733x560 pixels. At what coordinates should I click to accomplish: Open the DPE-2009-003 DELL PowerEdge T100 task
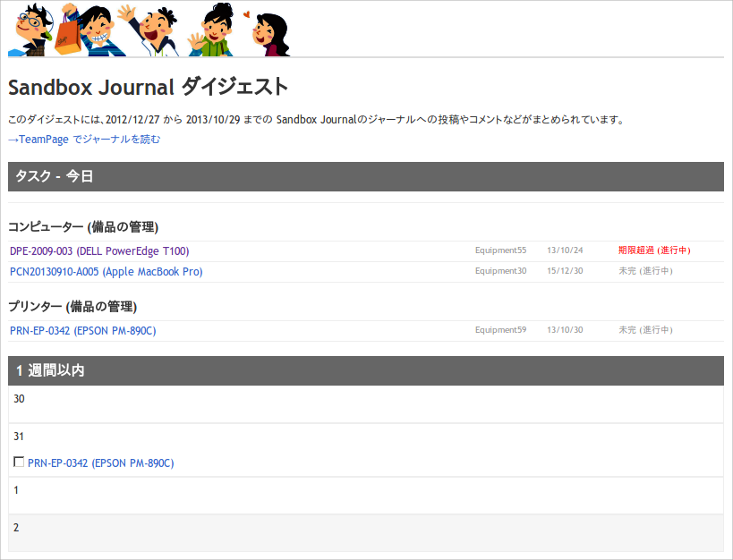98,250
